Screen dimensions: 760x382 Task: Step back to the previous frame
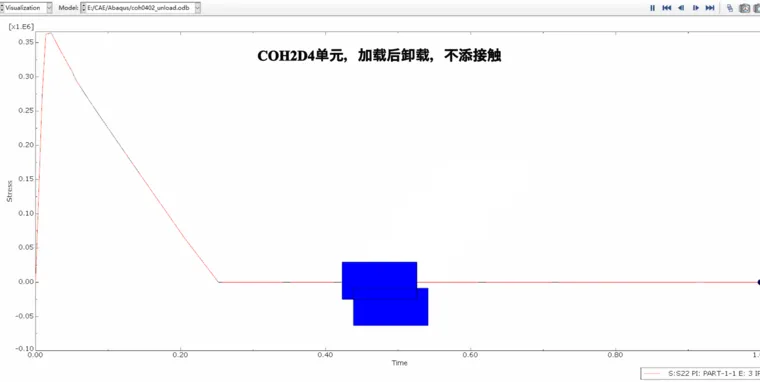pyautogui.click(x=681, y=8)
